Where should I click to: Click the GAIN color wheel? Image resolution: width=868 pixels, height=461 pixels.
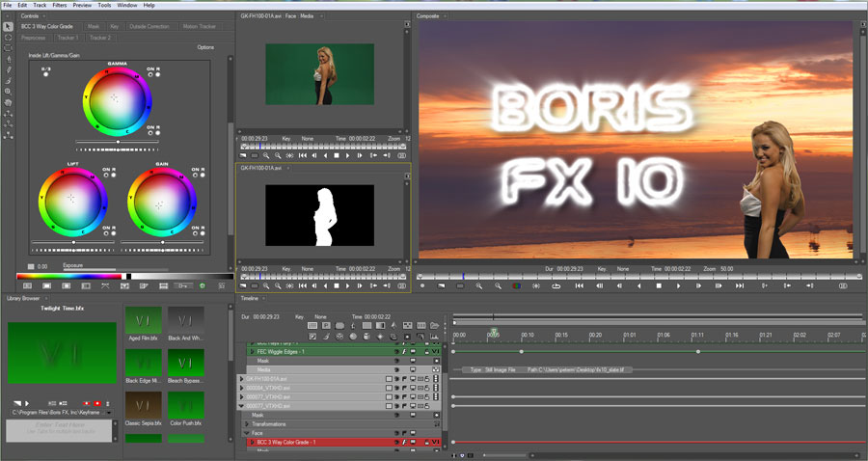click(x=162, y=202)
